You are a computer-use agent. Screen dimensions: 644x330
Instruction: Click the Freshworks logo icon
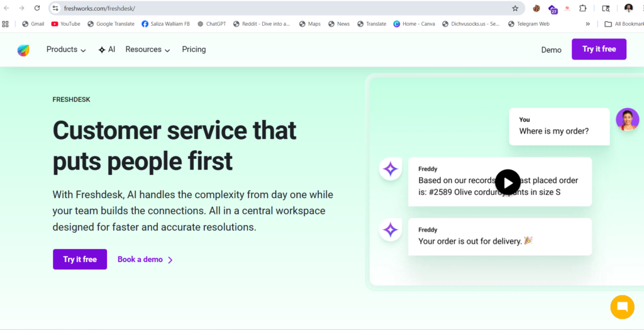[23, 50]
